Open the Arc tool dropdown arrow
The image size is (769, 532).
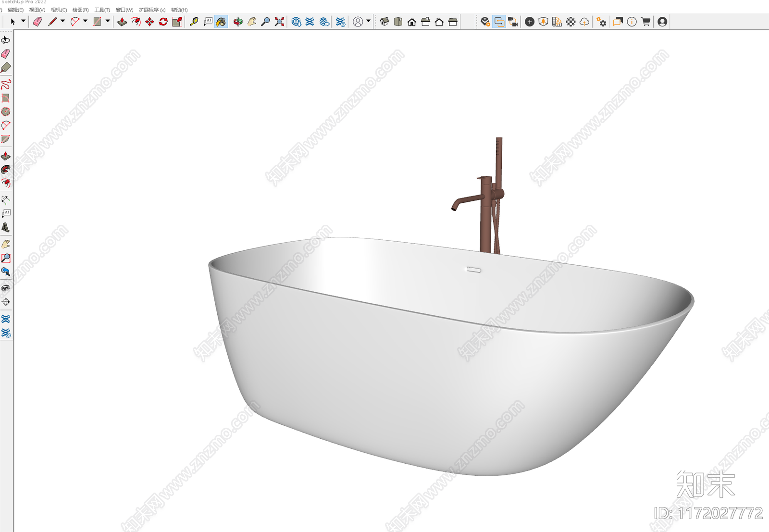(85, 21)
